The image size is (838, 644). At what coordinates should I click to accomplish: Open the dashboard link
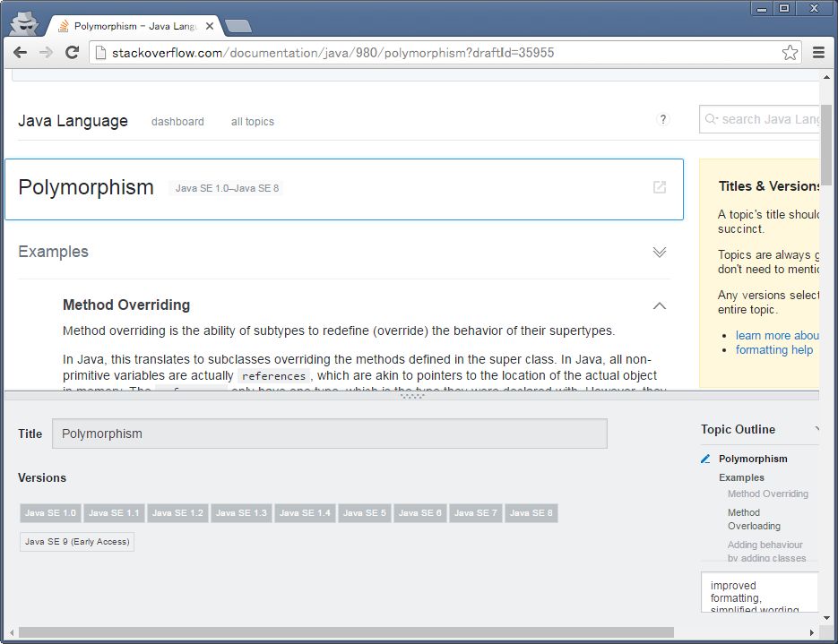177,122
